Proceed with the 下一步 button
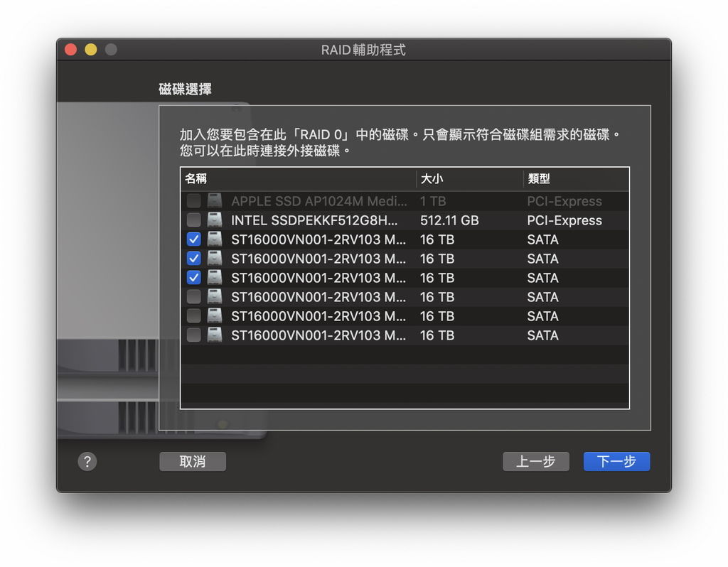Screen dimensions: 728x567 pos(616,461)
